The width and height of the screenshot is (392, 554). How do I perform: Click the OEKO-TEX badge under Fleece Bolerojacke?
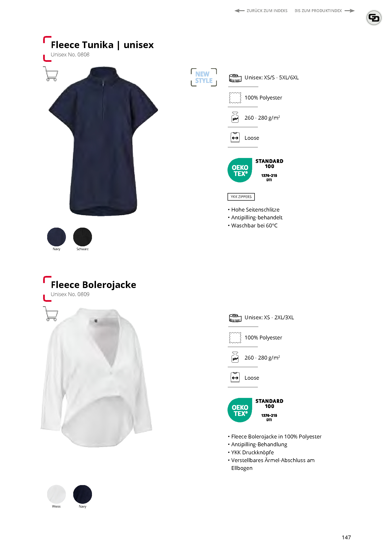(256, 410)
